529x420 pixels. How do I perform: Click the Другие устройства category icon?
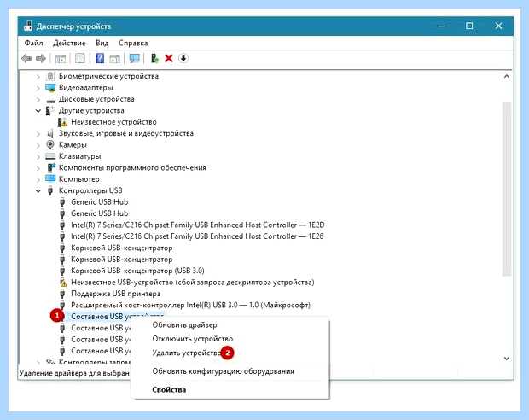coord(50,110)
